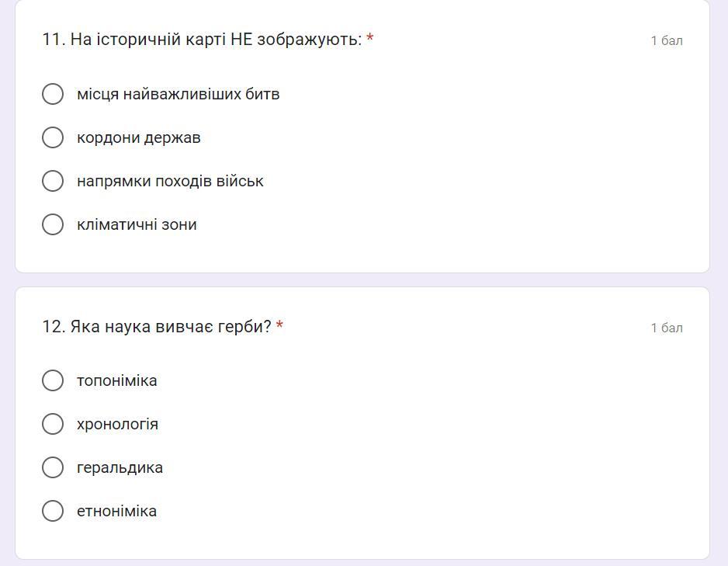Click the option label "хронологія"
728x566 pixels.
[117, 425]
